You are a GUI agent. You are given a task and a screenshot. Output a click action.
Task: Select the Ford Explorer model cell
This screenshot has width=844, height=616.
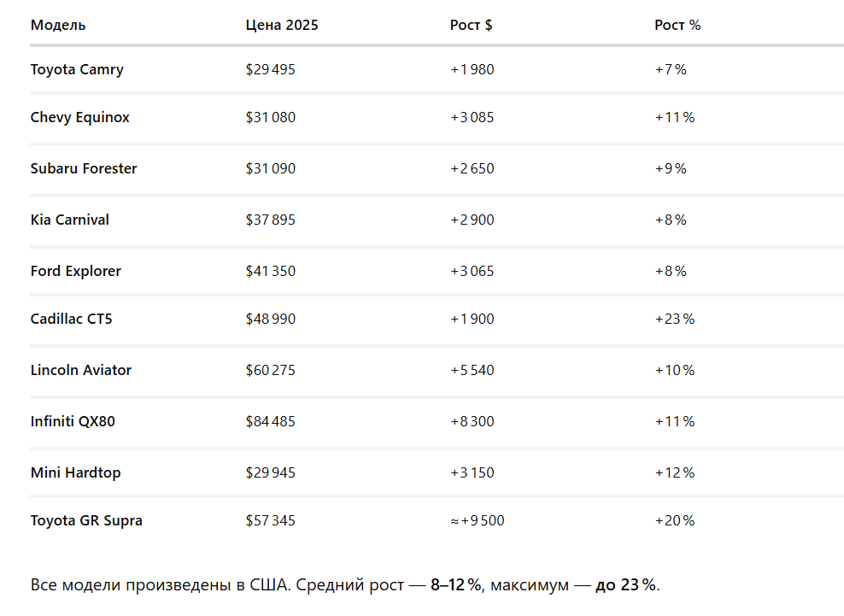click(x=76, y=271)
